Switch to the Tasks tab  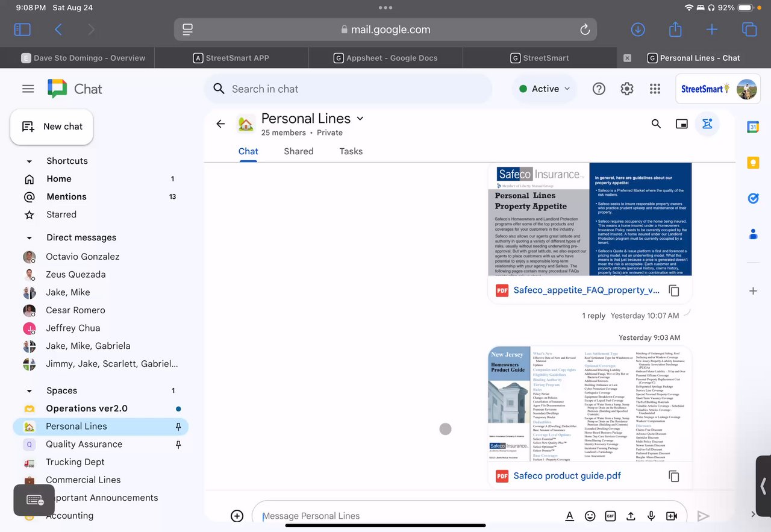351,151
